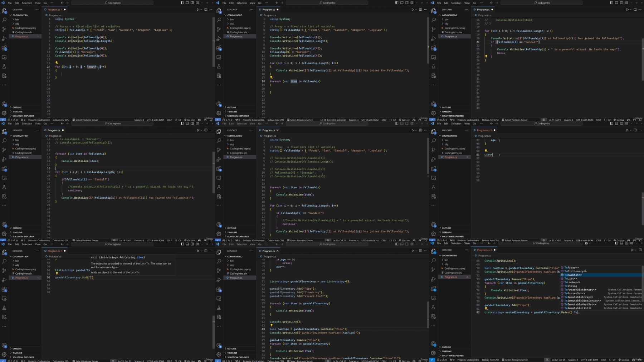Open dropdown arrow beside the Copilot icon
Screen dimensions: 644x362
pos(590,243)
